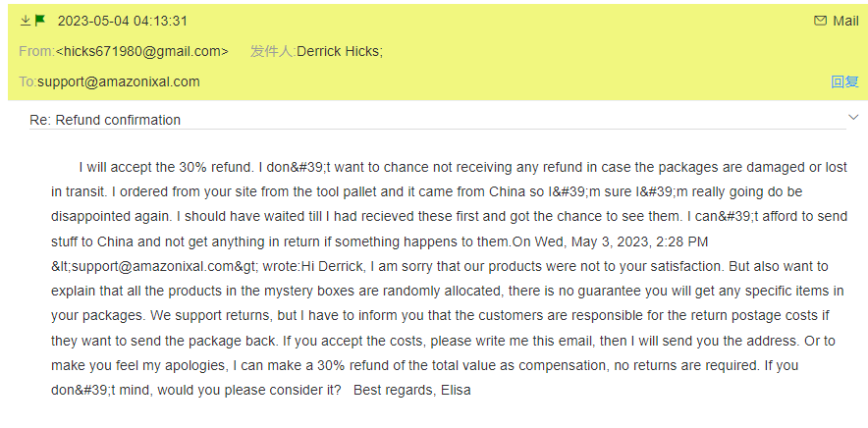Click sender address hicks671980@gmail.com

(141, 51)
